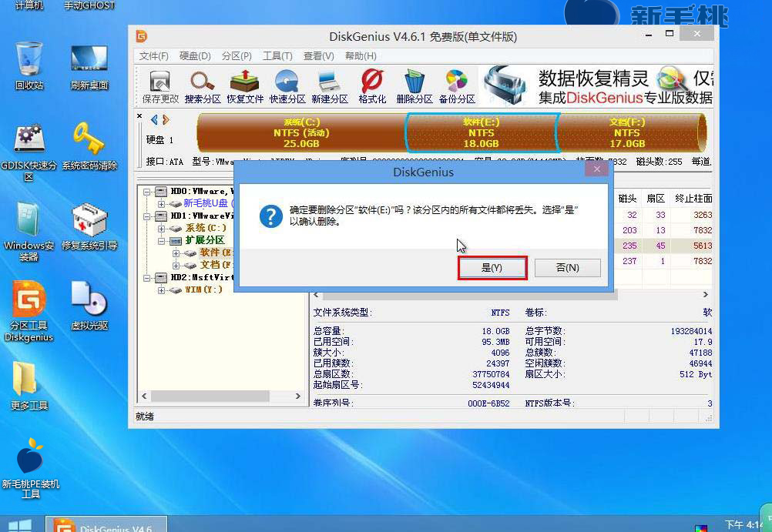Viewport: 772px width, 532px height.
Task: Expand the 新毛桃U盘 tree node
Action: (x=161, y=204)
